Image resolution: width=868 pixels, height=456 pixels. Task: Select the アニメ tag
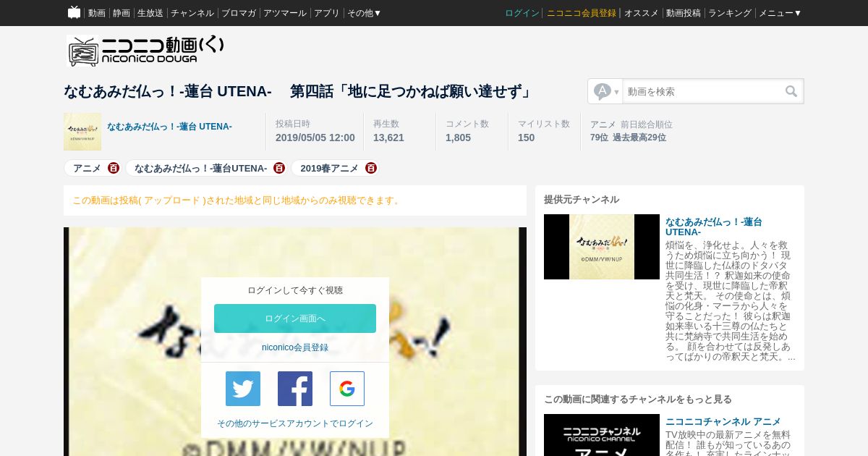[x=88, y=168]
